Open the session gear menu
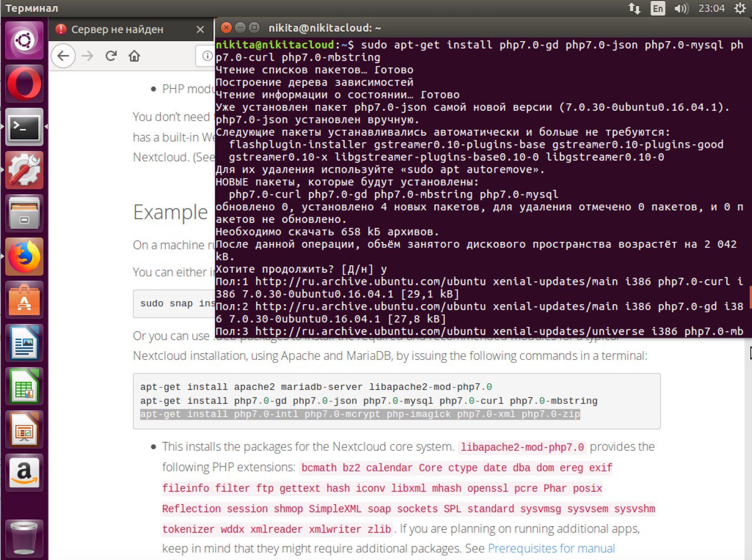The height and width of the screenshot is (560, 752). [x=740, y=8]
